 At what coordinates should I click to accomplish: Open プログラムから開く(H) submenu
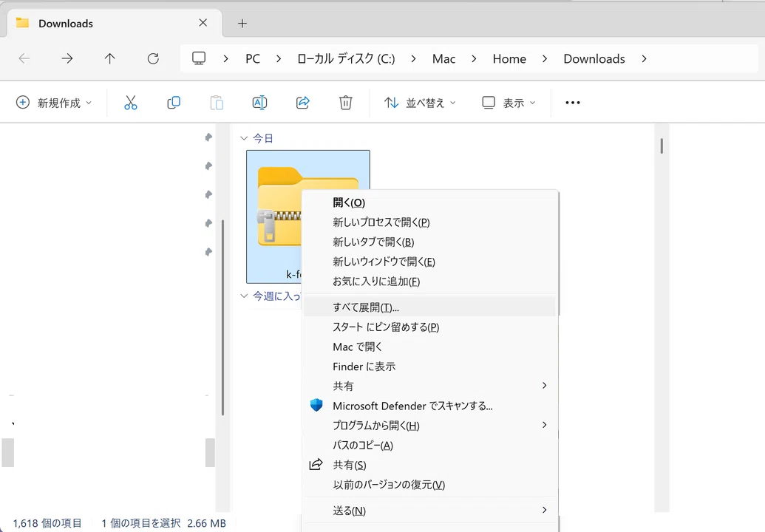(429, 425)
